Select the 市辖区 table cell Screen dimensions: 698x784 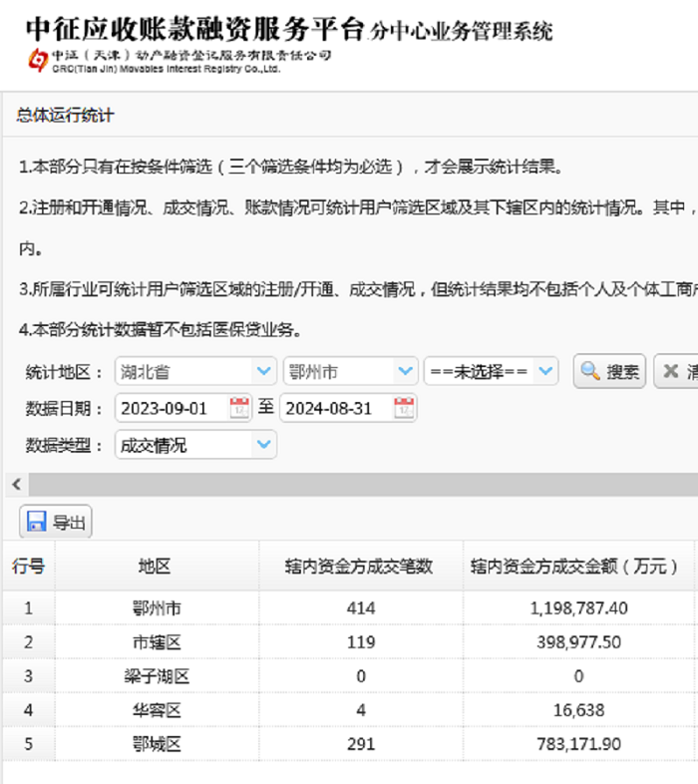click(x=157, y=642)
